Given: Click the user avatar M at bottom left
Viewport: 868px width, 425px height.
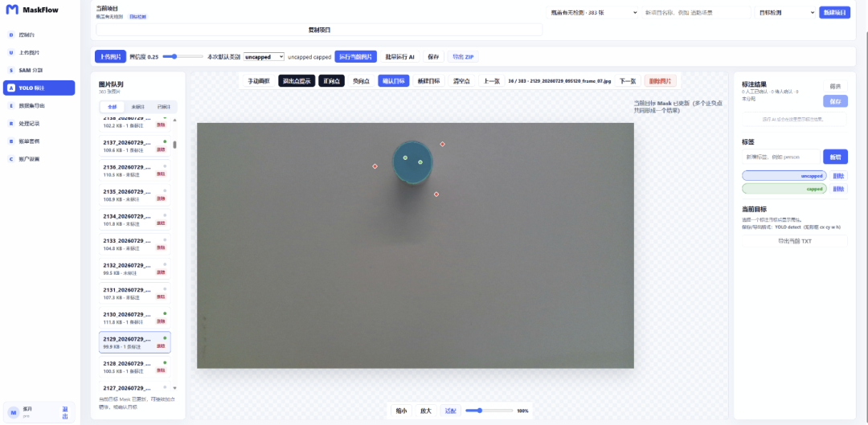Looking at the screenshot, I should [13, 412].
